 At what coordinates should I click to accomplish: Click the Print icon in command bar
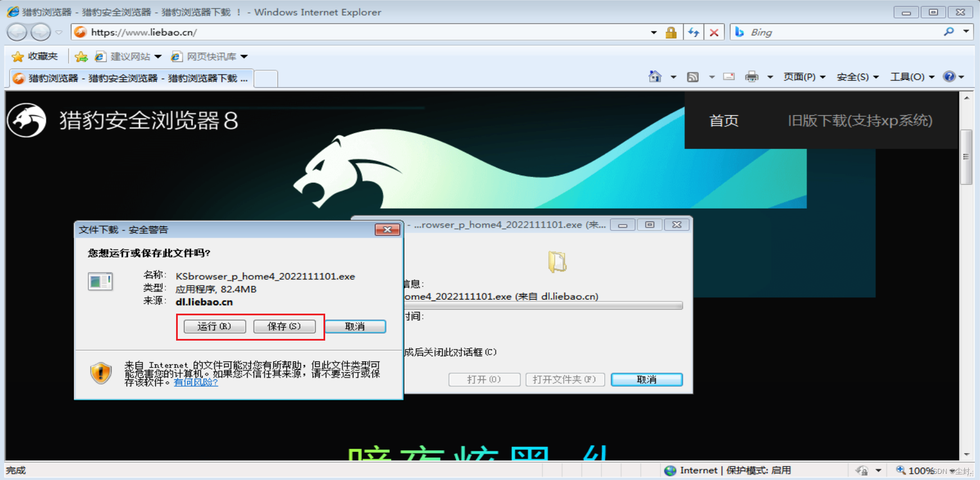752,76
